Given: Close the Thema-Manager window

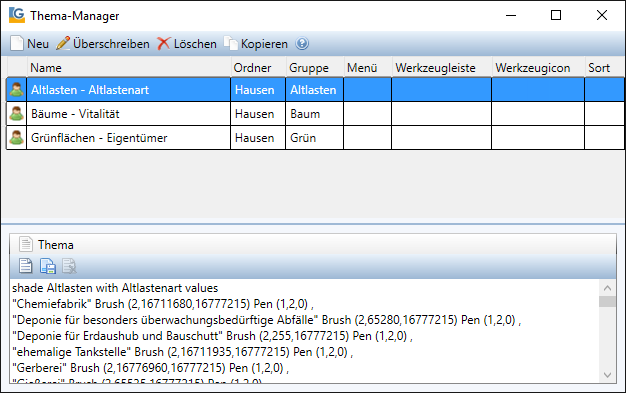Looking at the screenshot, I should 602,15.
